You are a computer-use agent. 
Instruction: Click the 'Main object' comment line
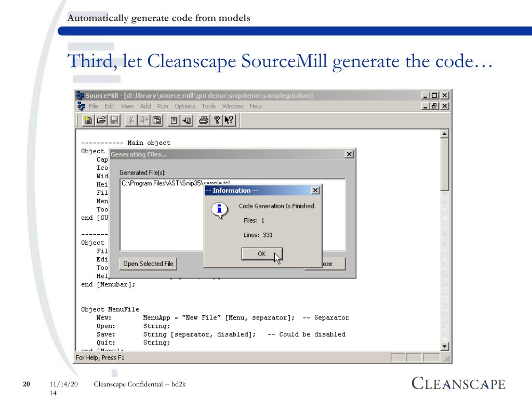tap(126, 143)
